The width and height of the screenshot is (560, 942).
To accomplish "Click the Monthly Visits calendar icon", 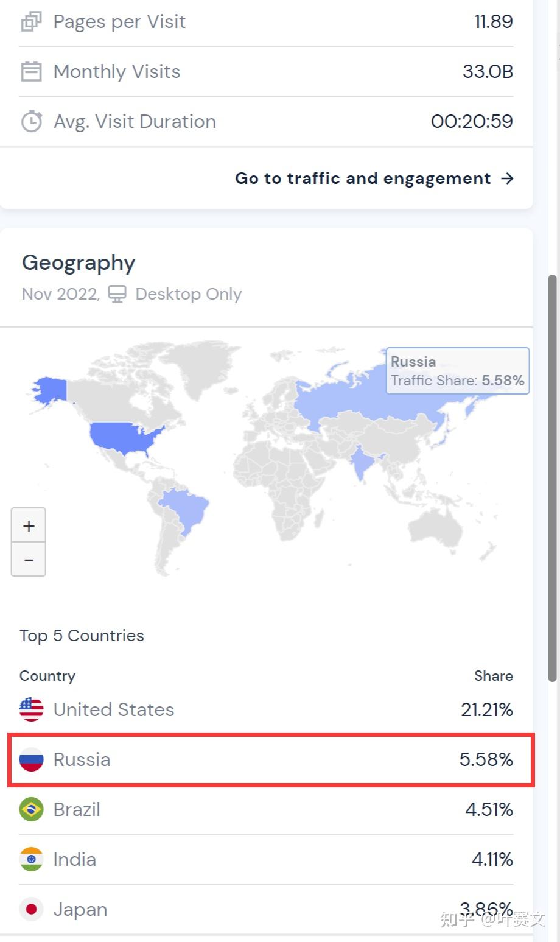I will coord(31,71).
